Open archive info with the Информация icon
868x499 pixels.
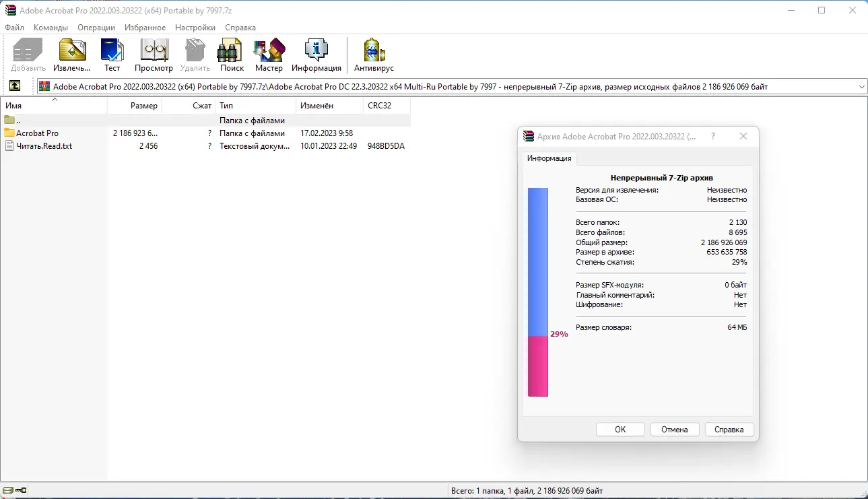click(314, 54)
